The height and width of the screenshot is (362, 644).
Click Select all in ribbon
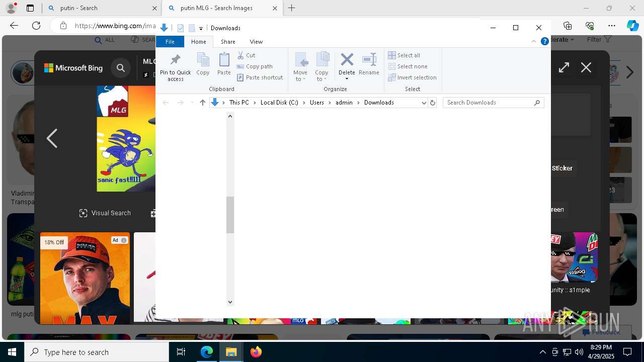[x=404, y=55]
